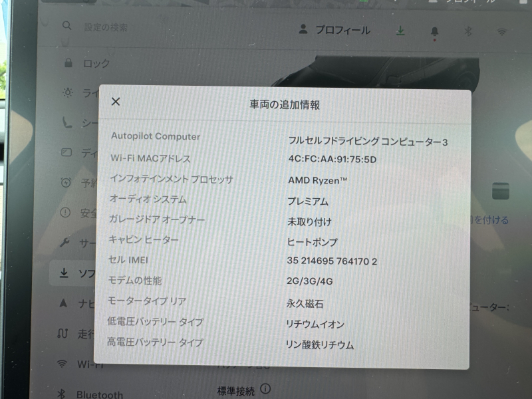Screen dimensions: 532x399
Task: Click the モデムの性能 label
Action: coord(135,280)
